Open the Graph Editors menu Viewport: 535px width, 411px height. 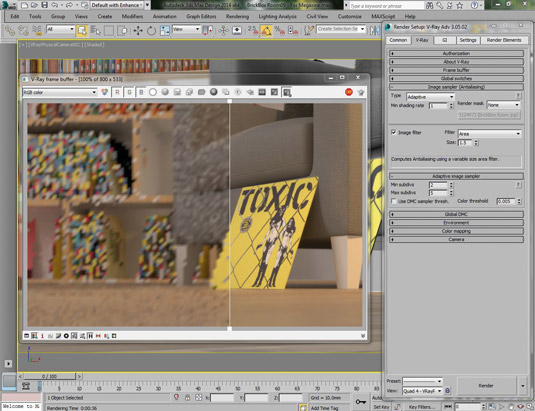201,16
